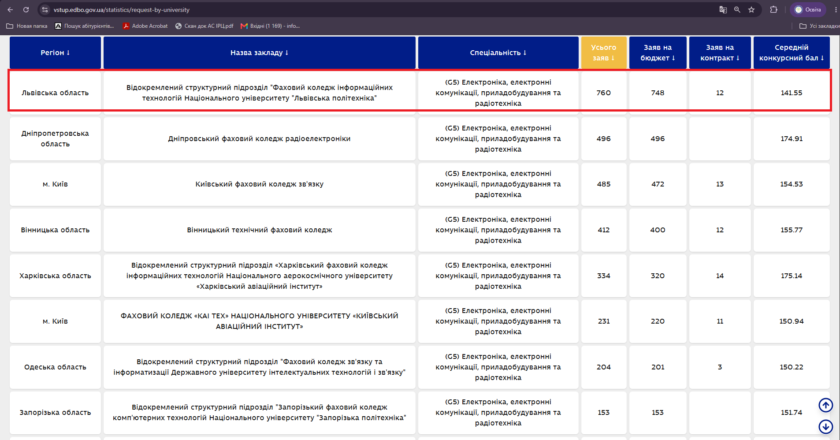Sort table by Регіон column
This screenshot has width=840, height=440.
pos(55,53)
